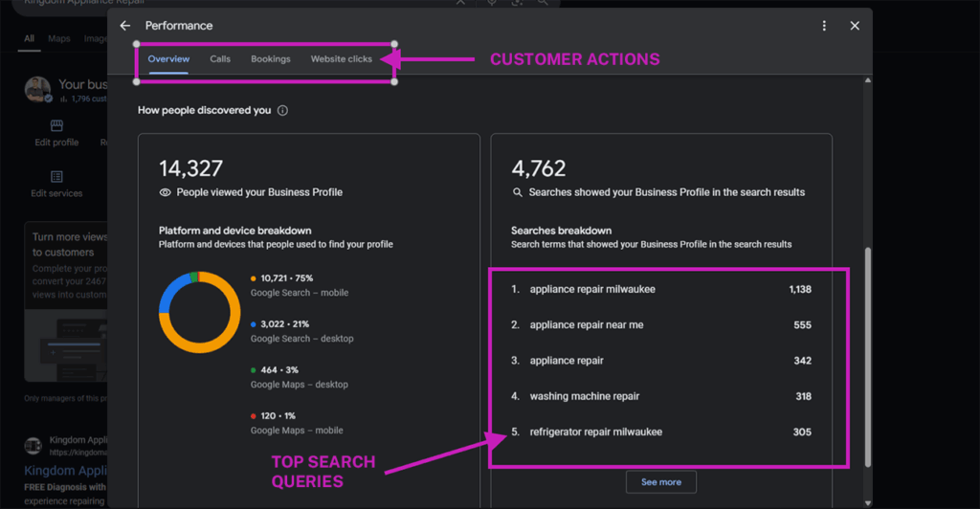This screenshot has height=509, width=980.
Task: Click the search term appliance repair near me
Action: (587, 324)
